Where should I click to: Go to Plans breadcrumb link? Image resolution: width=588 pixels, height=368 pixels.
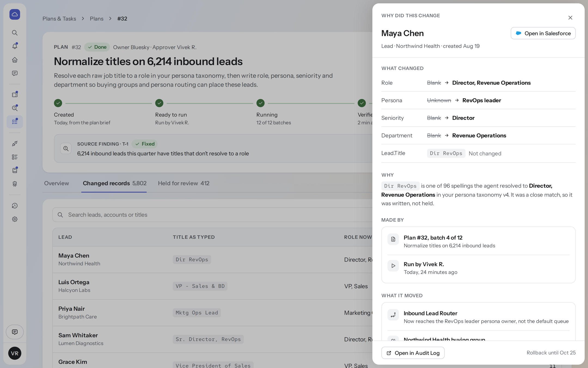(97, 19)
